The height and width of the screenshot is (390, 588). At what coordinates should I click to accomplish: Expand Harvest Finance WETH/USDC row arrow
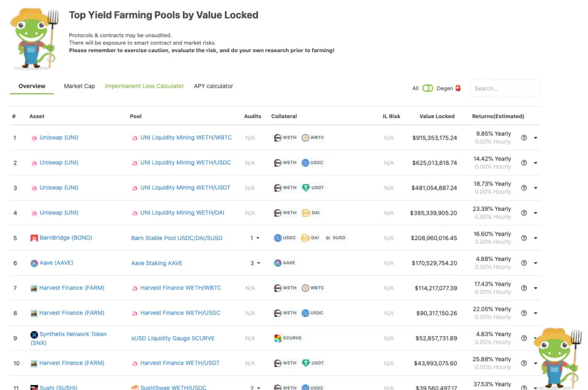[x=535, y=314]
